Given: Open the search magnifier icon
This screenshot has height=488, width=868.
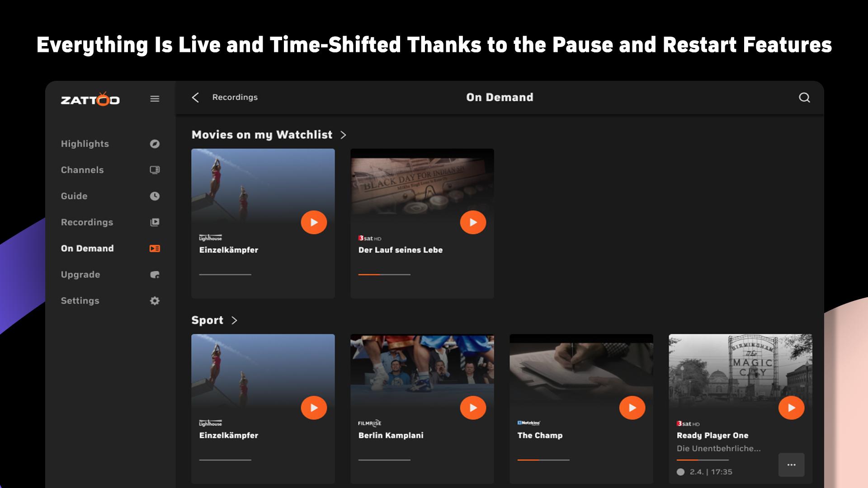Looking at the screenshot, I should point(804,98).
